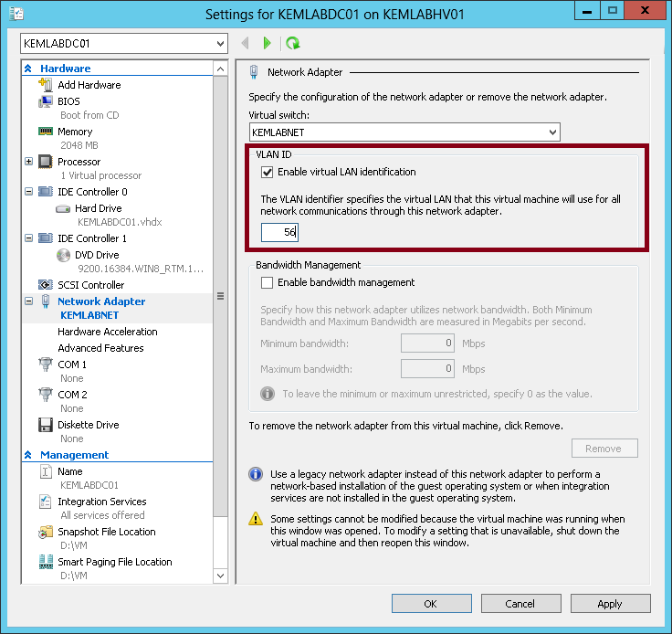Collapse the Management section chevron
The width and height of the screenshot is (672, 634).
coord(28,455)
